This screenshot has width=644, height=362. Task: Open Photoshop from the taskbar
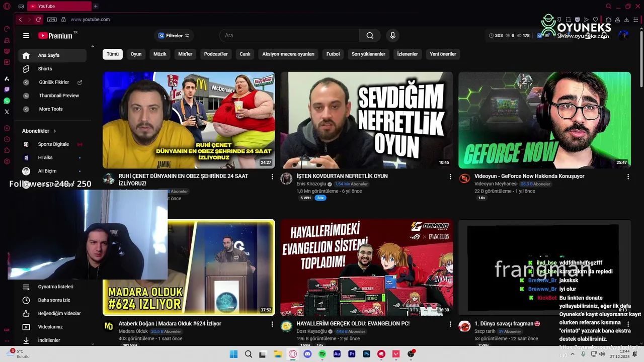(x=366, y=354)
